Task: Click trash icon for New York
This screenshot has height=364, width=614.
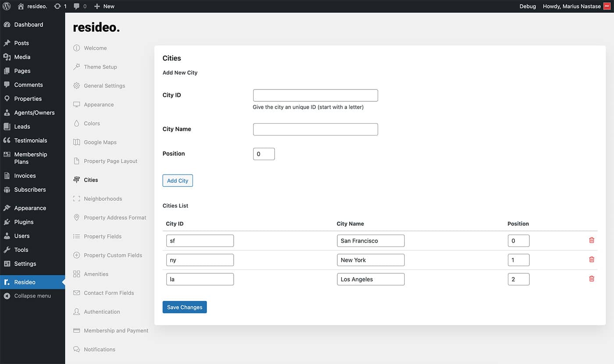Action: pyautogui.click(x=591, y=260)
